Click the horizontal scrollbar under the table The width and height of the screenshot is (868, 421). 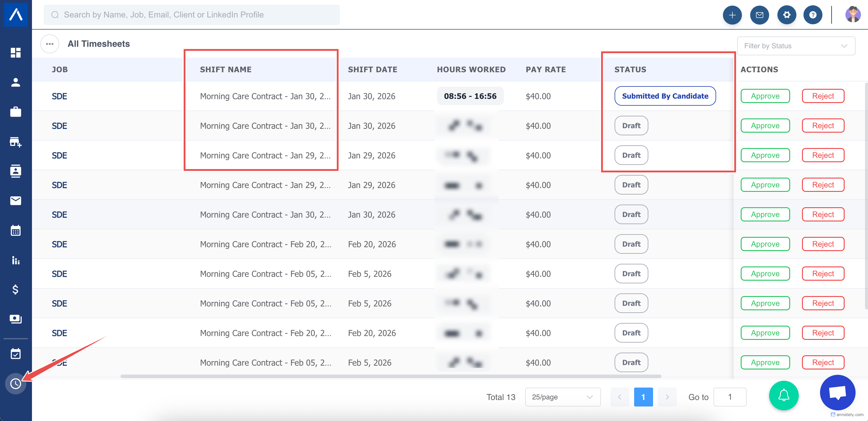[391, 376]
